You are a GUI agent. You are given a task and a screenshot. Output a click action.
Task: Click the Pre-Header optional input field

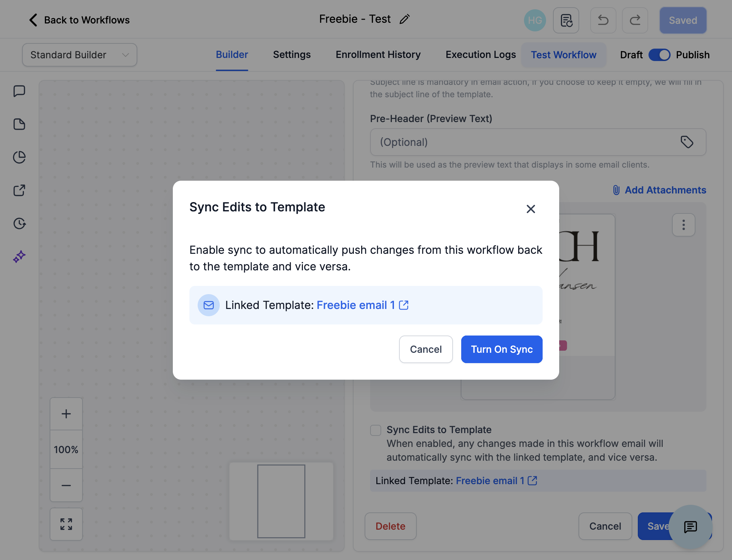(x=538, y=142)
